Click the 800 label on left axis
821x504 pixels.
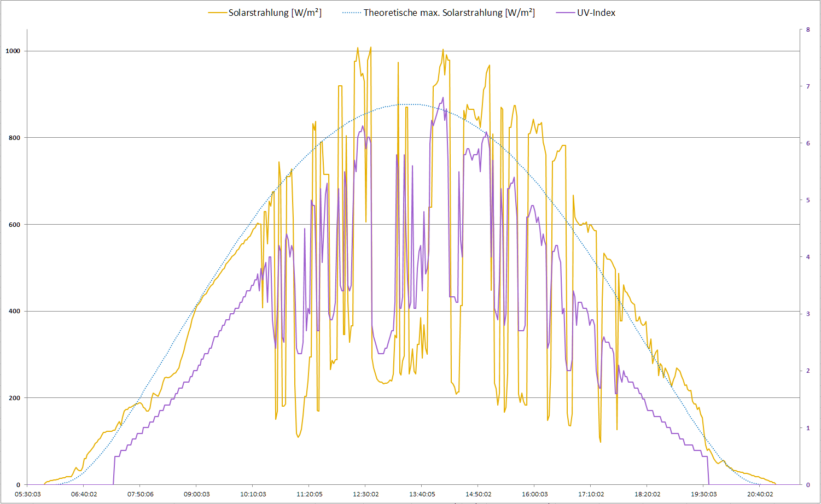[14, 138]
